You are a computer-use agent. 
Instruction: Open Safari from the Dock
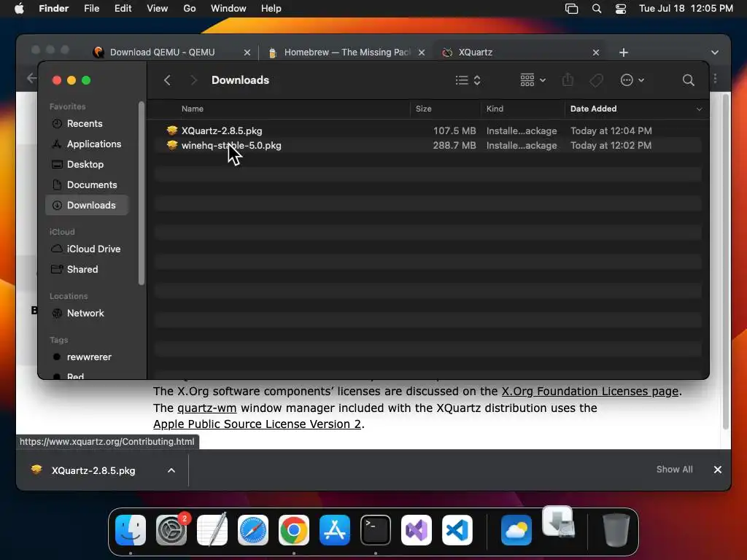click(x=253, y=530)
